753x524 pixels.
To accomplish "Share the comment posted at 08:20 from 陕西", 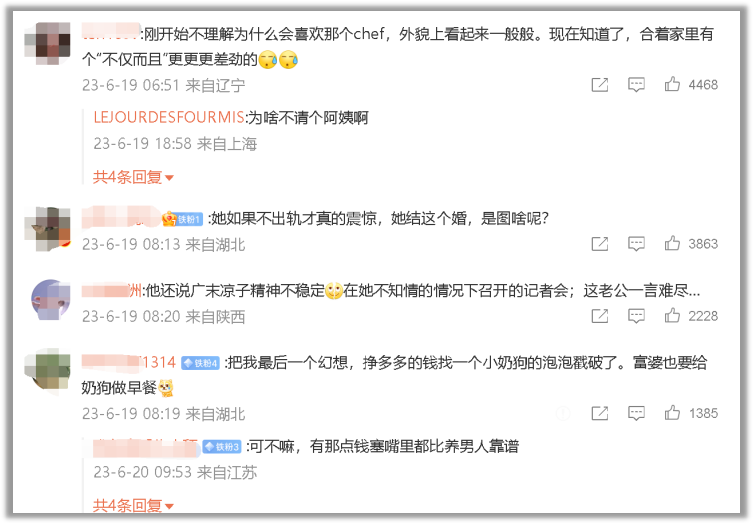I will point(599,316).
